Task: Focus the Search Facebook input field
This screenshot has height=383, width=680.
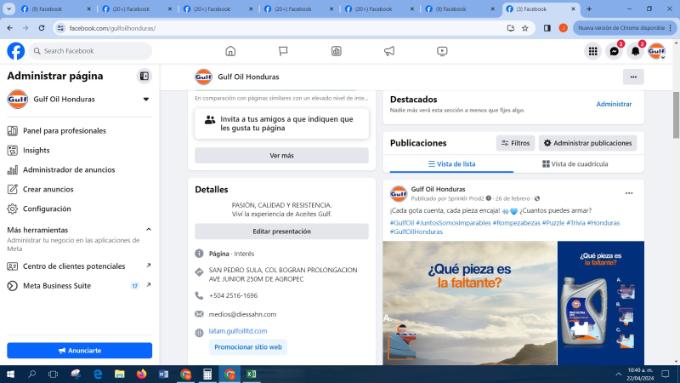Action: 91,51
